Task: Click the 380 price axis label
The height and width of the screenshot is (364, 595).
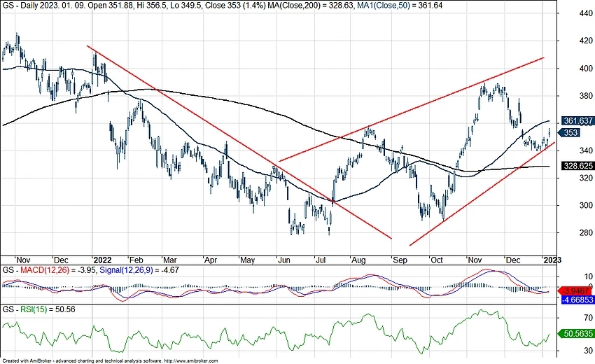Action: [x=586, y=96]
